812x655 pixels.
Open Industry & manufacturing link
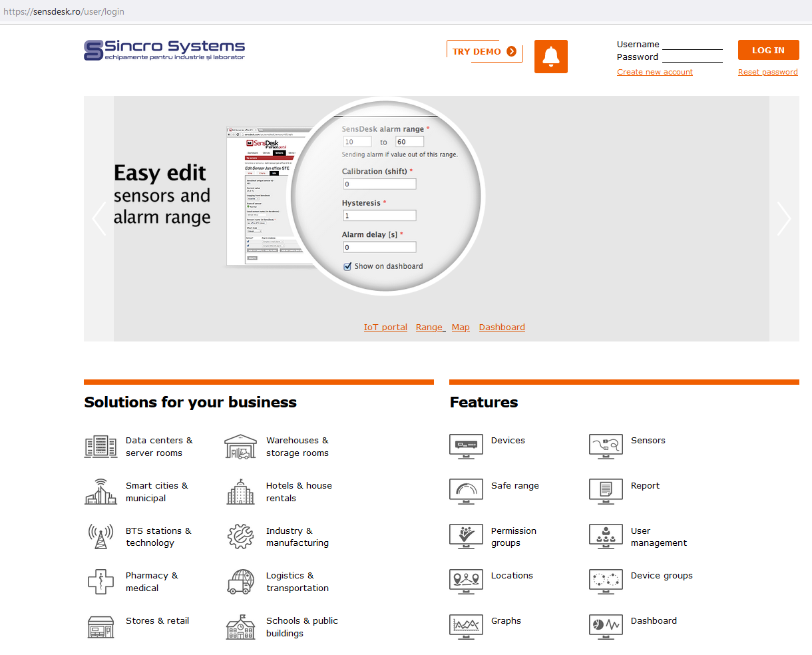[298, 537]
